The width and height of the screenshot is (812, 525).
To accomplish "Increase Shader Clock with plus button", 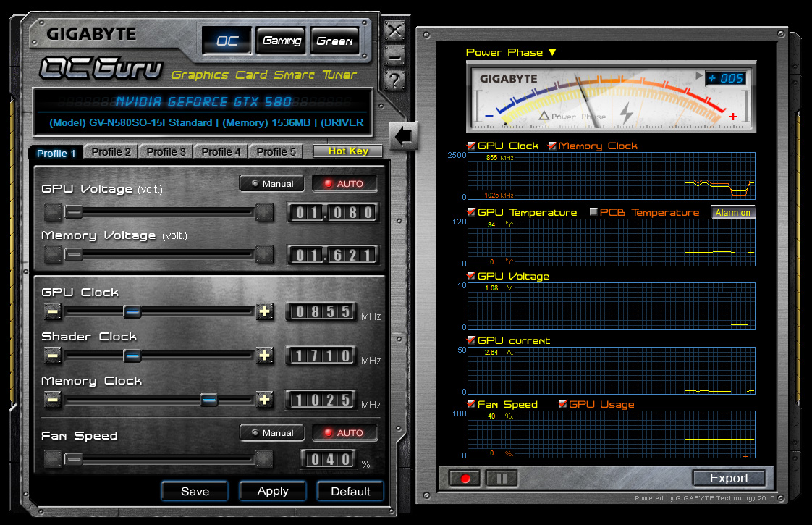I will 265,356.
